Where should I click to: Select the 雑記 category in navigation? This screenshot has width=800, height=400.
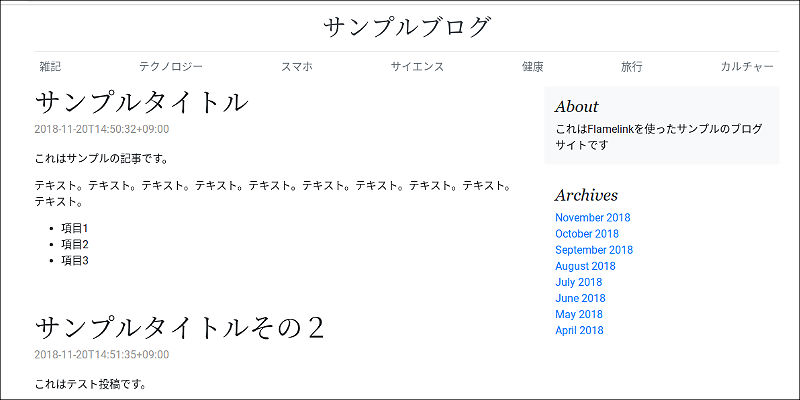(50, 67)
